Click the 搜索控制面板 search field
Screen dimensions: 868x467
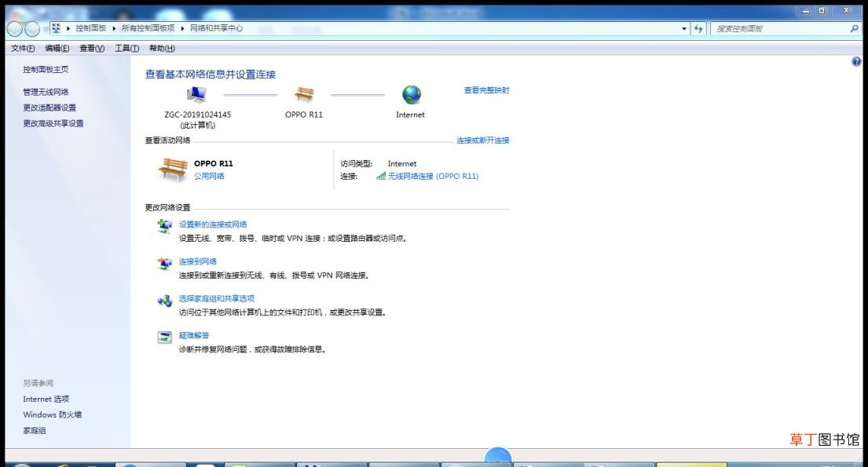[779, 29]
